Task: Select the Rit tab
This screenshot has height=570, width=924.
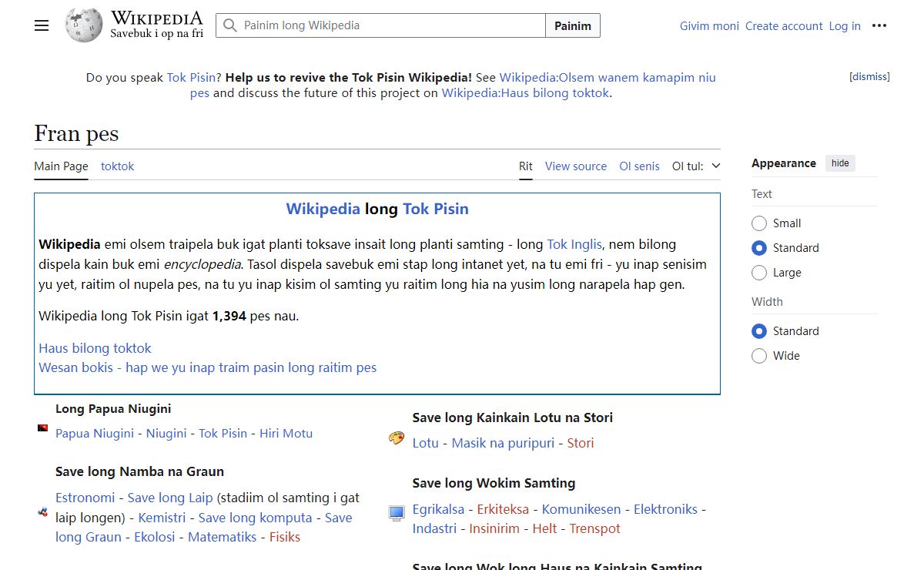Action: [526, 166]
